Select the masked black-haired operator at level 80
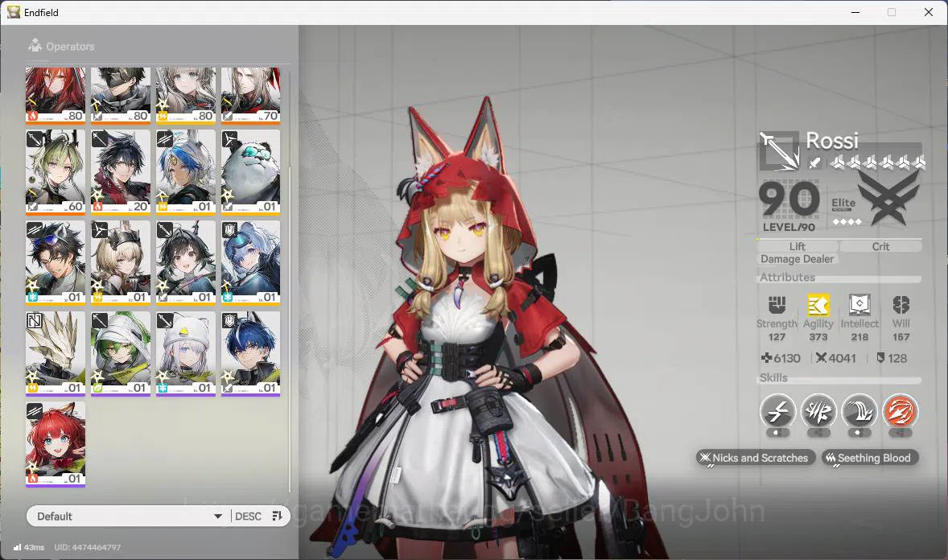Image resolution: width=948 pixels, height=560 pixels. (x=121, y=95)
